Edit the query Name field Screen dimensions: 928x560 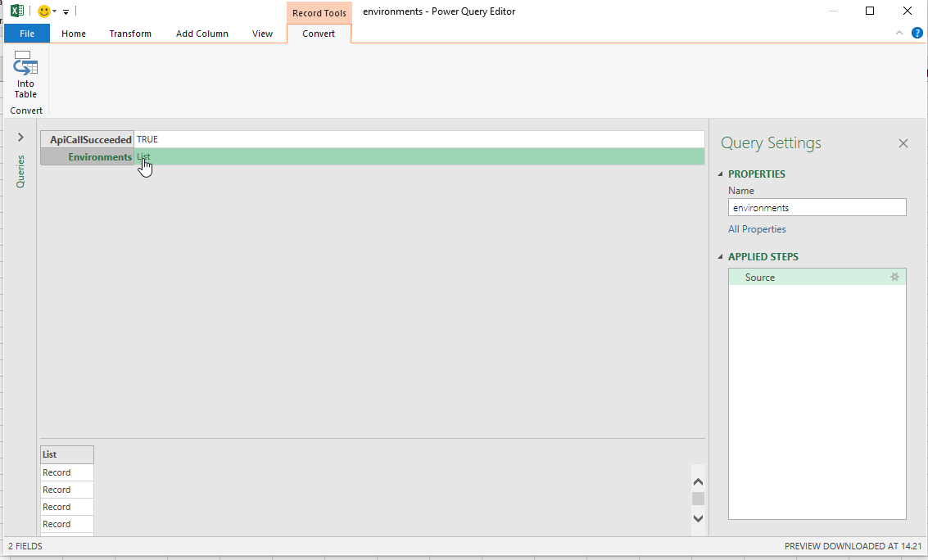[x=817, y=208]
